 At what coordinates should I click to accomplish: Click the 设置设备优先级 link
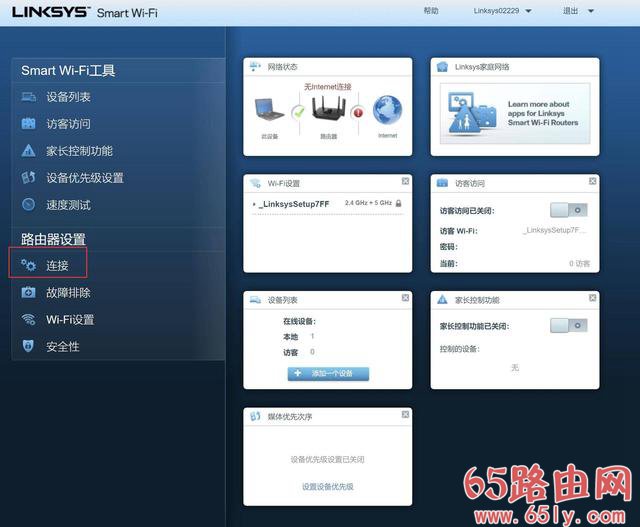pos(328,486)
